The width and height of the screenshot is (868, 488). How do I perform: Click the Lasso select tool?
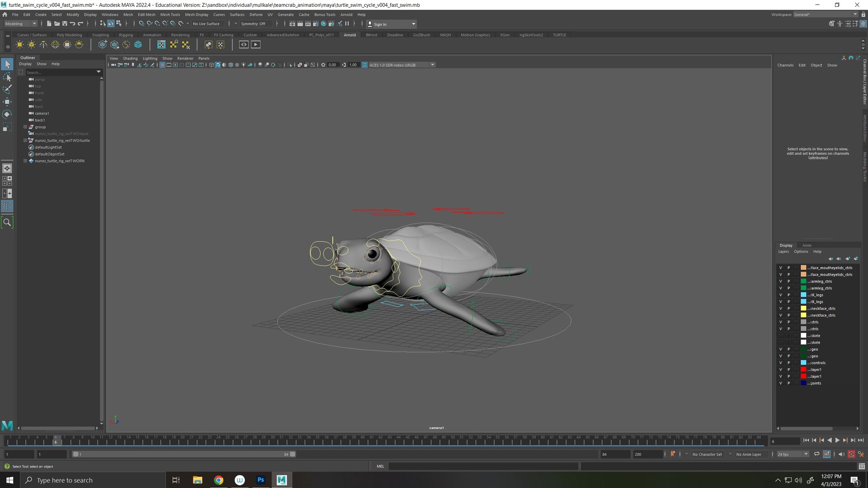click(7, 77)
